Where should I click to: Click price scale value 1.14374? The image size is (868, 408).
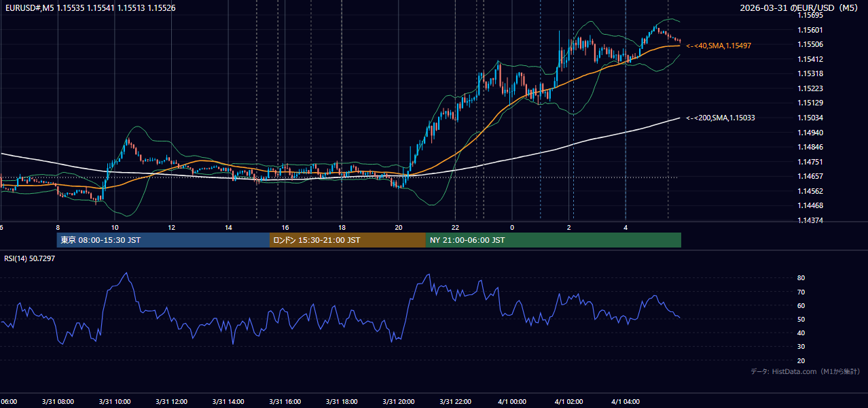(810, 220)
